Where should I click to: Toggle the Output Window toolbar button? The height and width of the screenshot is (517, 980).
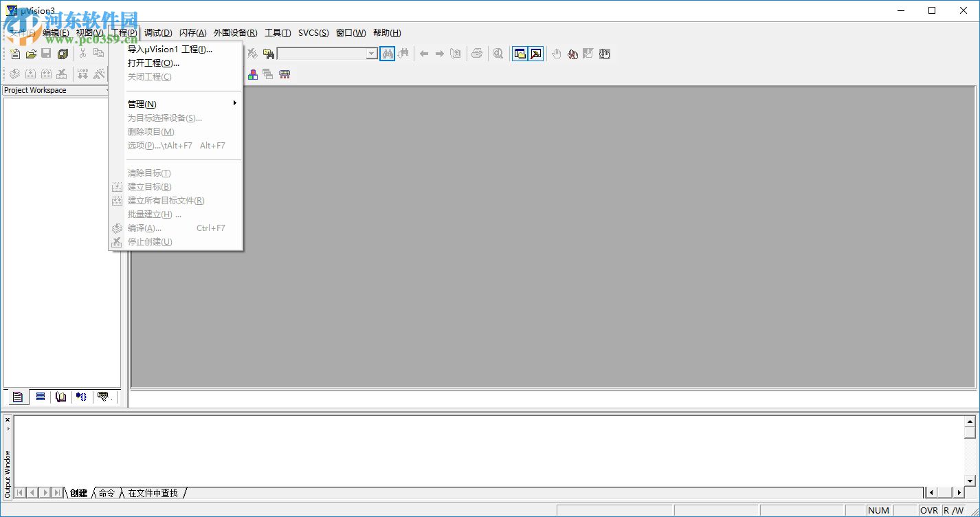click(536, 54)
